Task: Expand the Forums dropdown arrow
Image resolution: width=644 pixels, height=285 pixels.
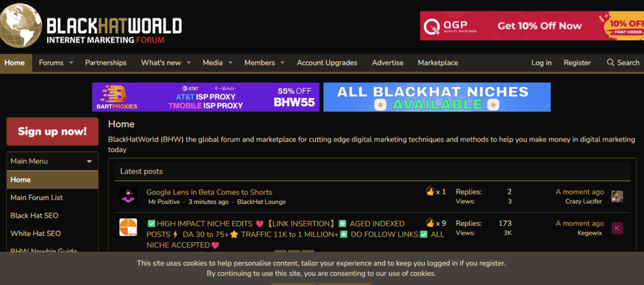Action: coord(71,63)
